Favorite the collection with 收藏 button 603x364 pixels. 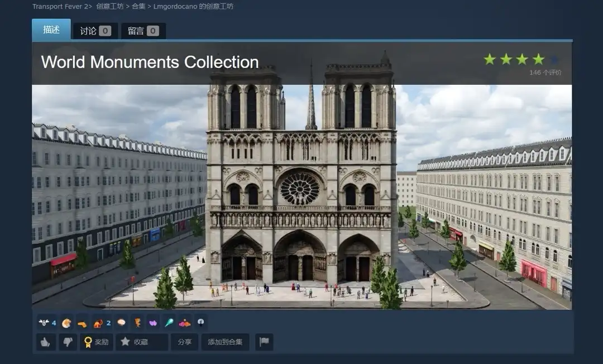[x=141, y=342]
